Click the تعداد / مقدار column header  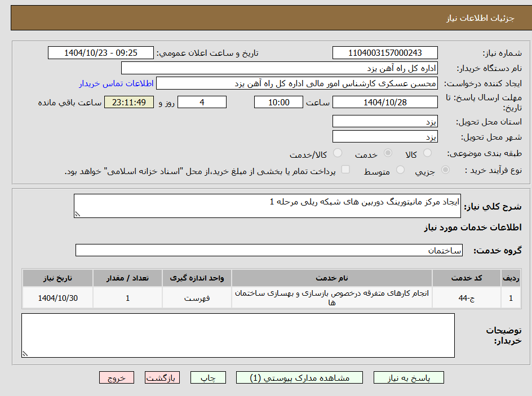(127, 278)
